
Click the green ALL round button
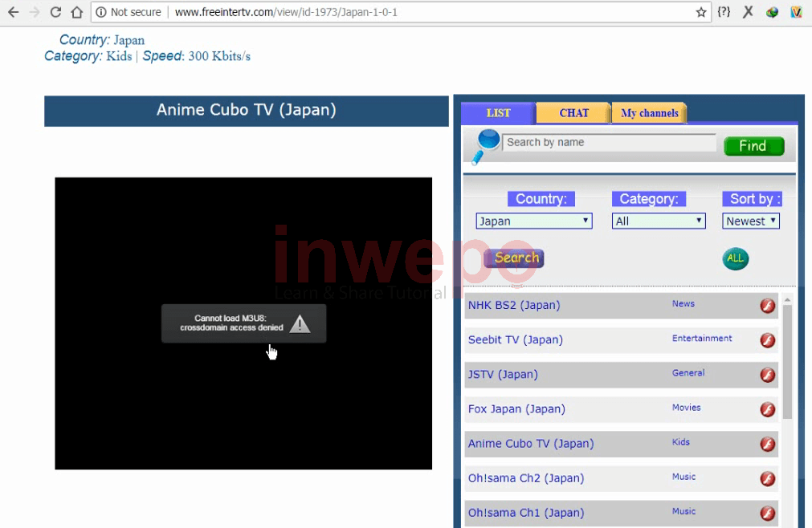click(736, 258)
